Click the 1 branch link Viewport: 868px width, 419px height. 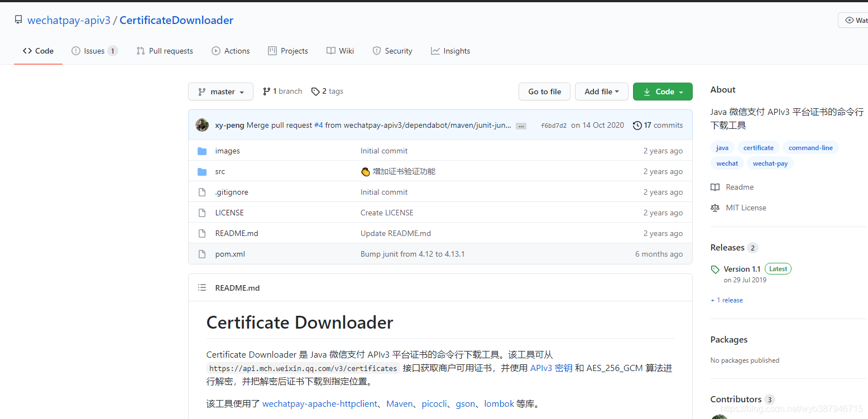(x=282, y=91)
